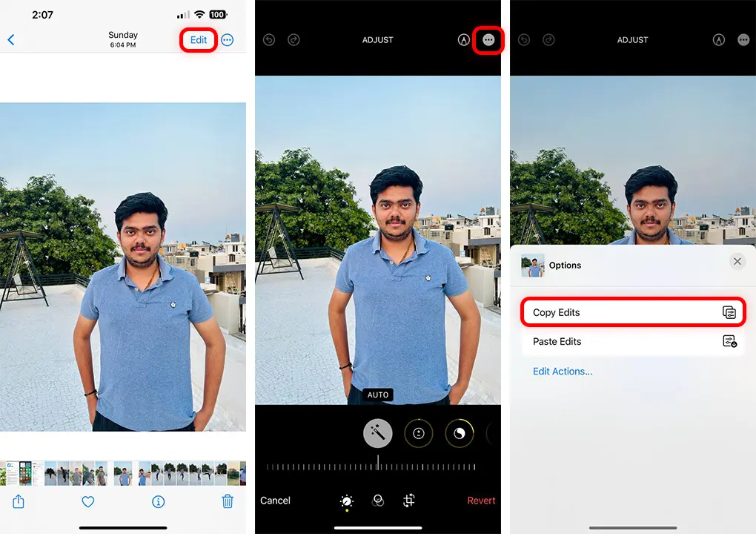
Task: Tap undo in the middle editing screen
Action: [269, 39]
